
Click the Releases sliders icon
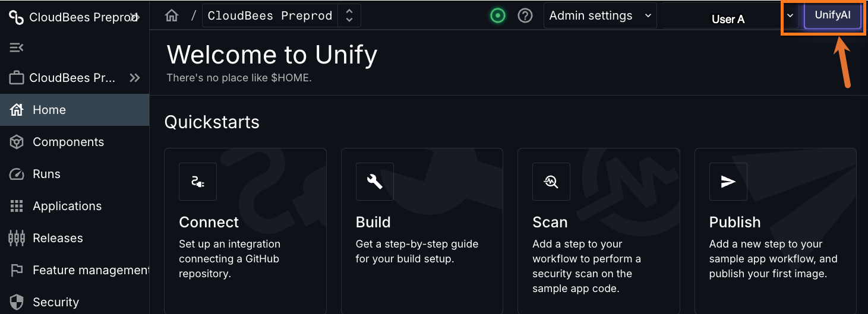point(17,238)
